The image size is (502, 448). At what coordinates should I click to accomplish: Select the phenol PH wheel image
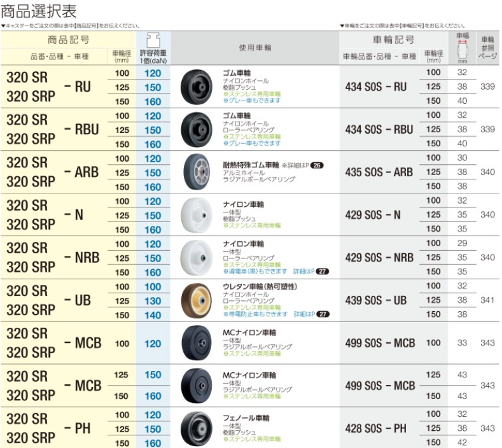[x=197, y=428]
